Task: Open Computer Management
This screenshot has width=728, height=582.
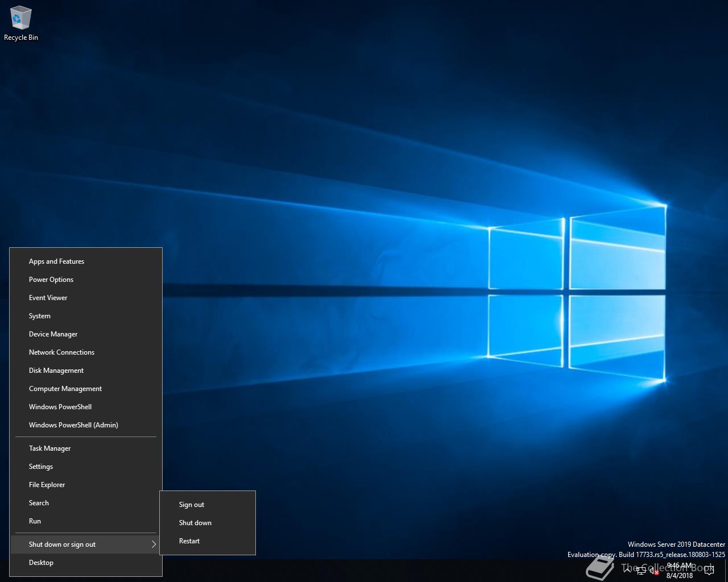Action: click(x=86, y=389)
